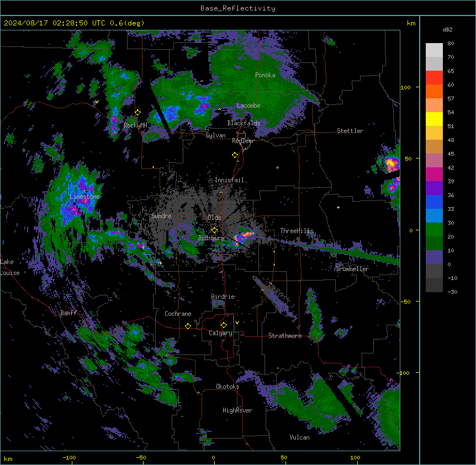Click the Banff label
Screen dimensions: 476x465
[68, 313]
